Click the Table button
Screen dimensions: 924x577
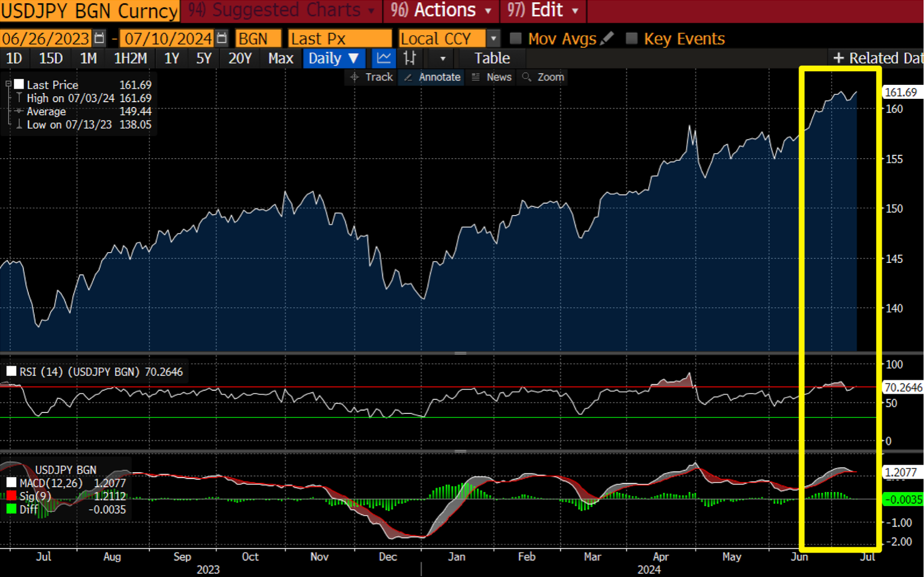point(492,58)
